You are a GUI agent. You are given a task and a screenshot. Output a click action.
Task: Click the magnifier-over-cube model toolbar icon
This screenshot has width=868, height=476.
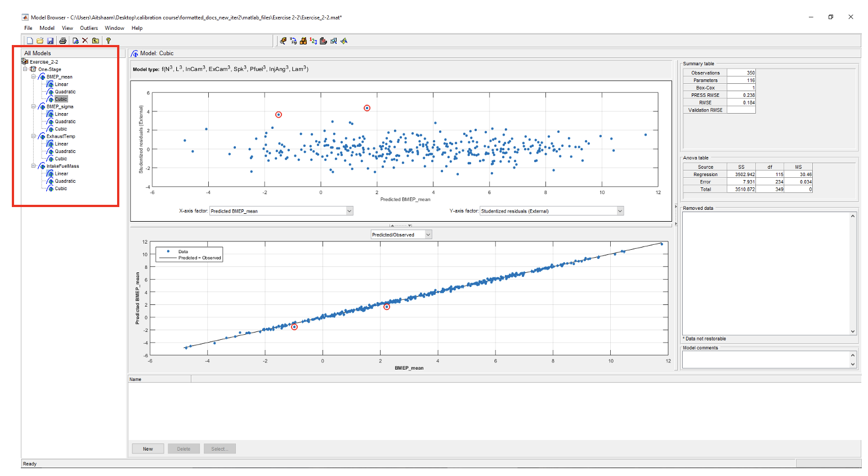tap(283, 41)
